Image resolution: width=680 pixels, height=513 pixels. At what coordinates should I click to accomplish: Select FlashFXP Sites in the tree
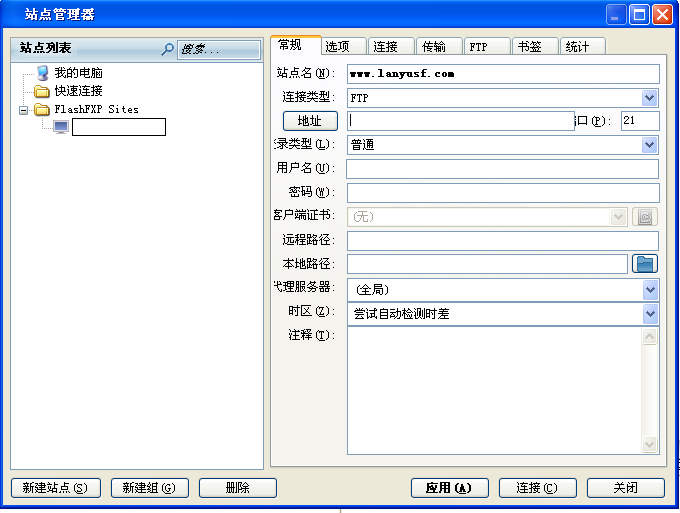point(96,109)
